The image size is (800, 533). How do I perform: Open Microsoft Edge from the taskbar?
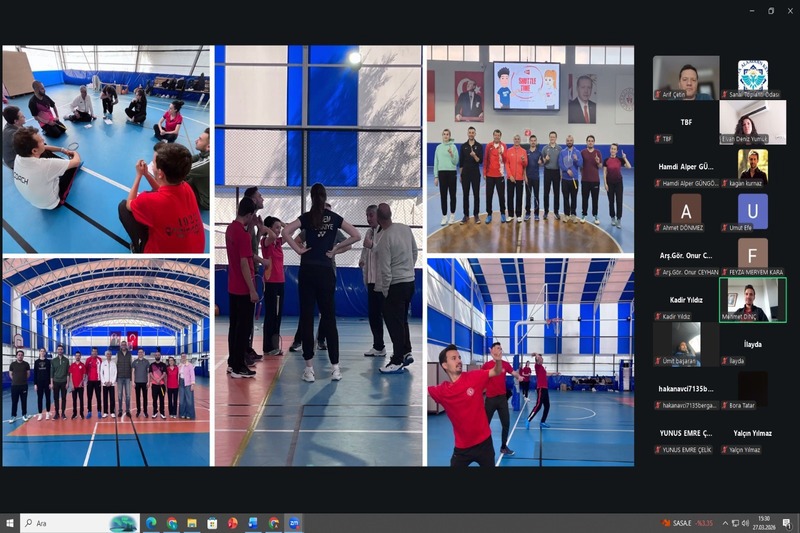click(151, 523)
